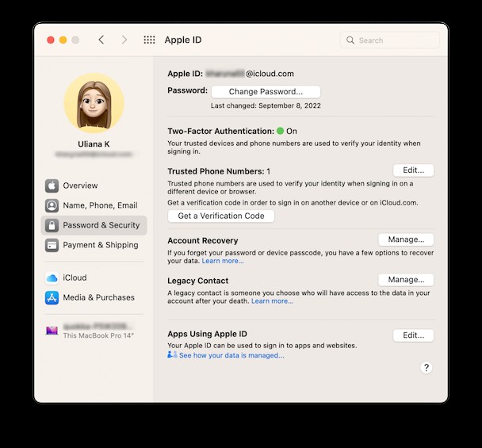The height and width of the screenshot is (448, 482).
Task: Open See how your data is managed link
Action: point(231,355)
